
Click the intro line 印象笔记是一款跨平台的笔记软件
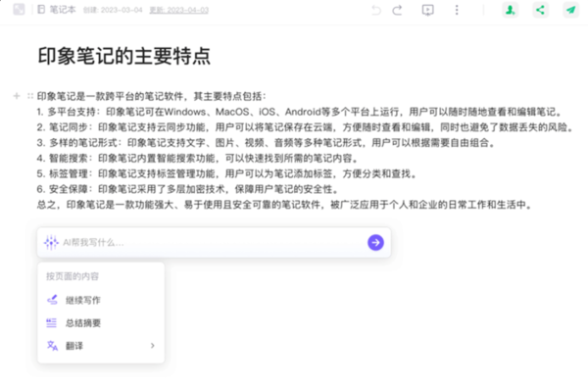(x=152, y=96)
